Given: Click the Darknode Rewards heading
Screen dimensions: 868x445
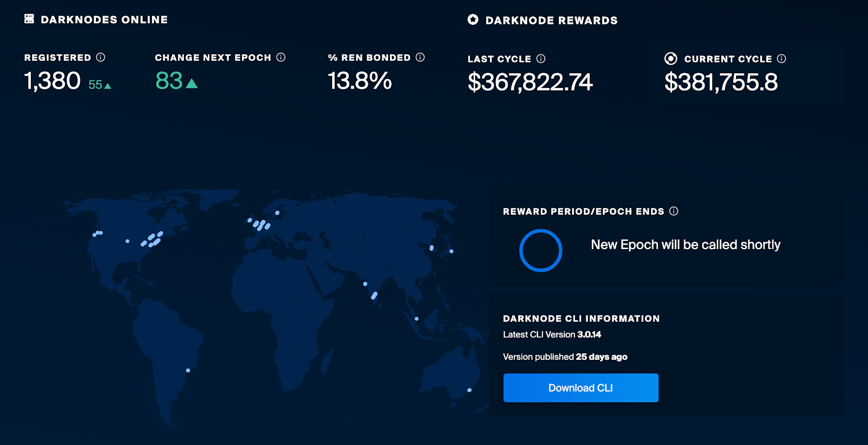Looking at the screenshot, I should pyautogui.click(x=551, y=21).
